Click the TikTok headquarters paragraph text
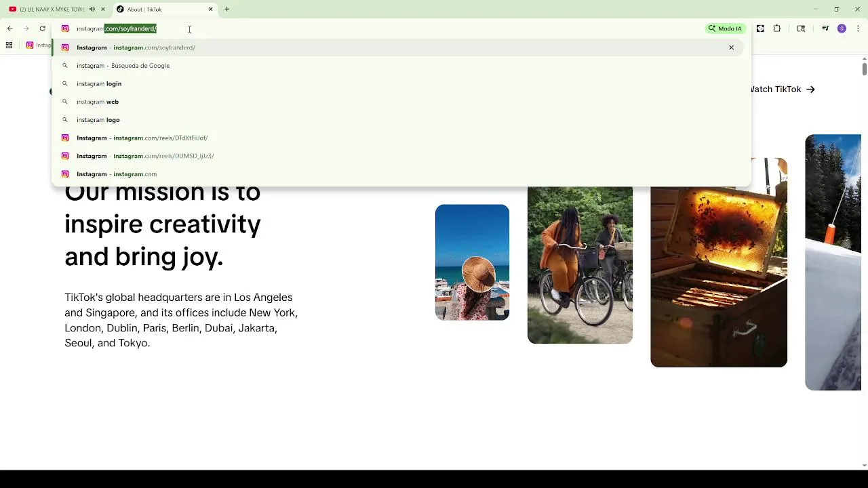 (x=181, y=321)
